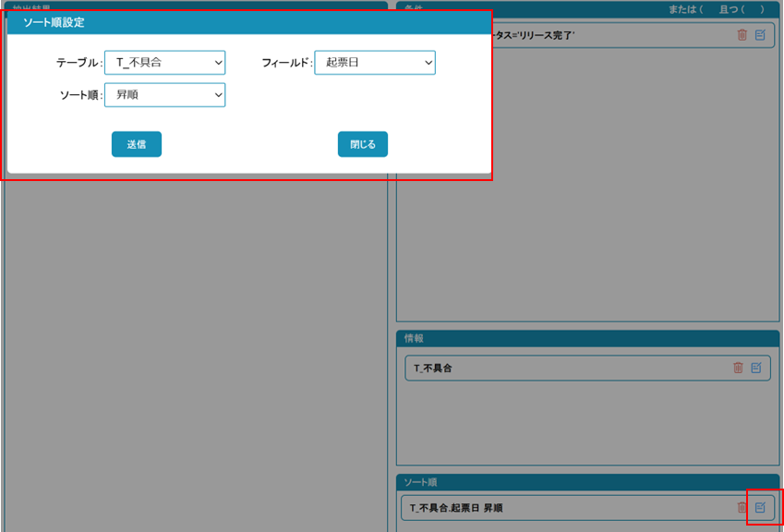Delete the T_不具合.起票日 昇順 sort entry
Screen dimensions: 784x532
coord(742,507)
